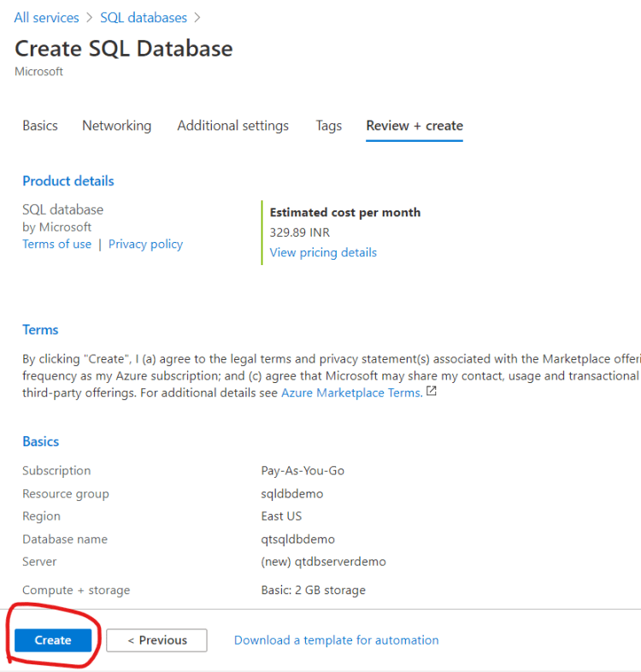Select the Additional settings tab
The width and height of the screenshot is (641, 672).
[x=232, y=126]
